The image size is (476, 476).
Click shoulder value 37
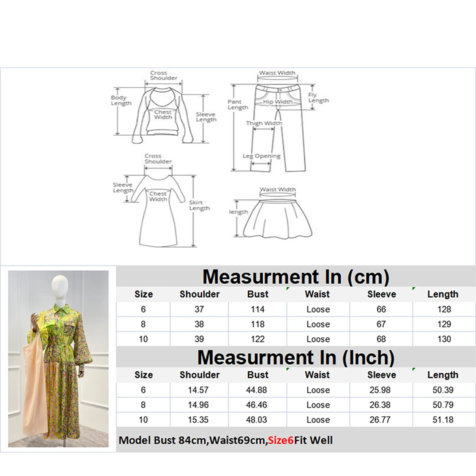point(199,309)
